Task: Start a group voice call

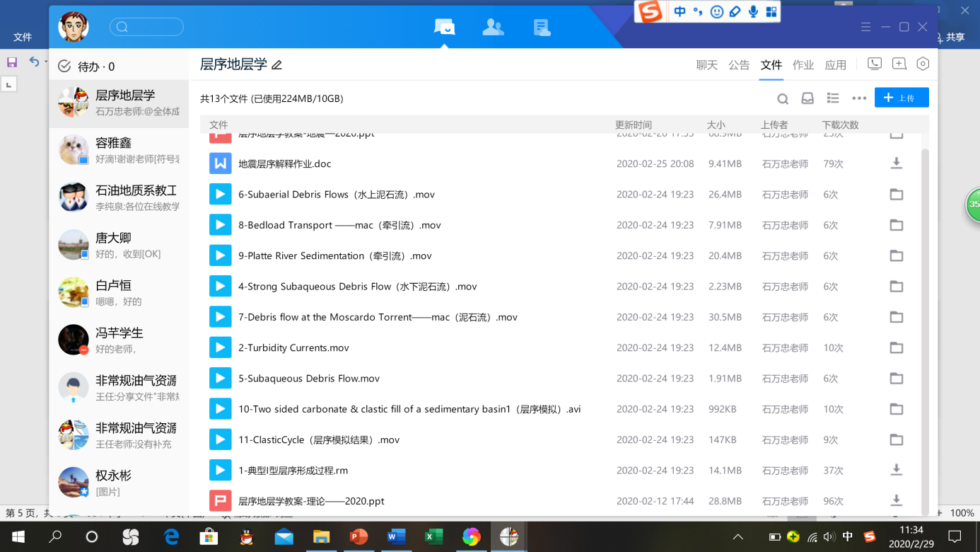Action: [x=875, y=64]
